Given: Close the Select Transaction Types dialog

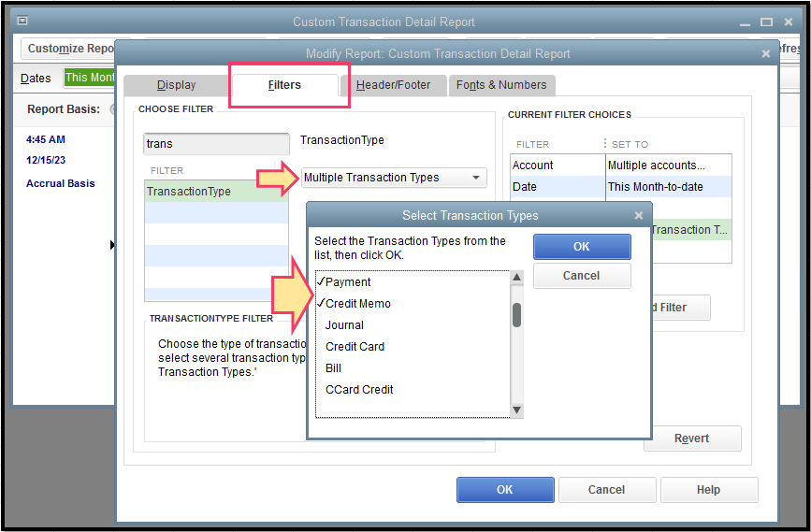Looking at the screenshot, I should coord(639,216).
